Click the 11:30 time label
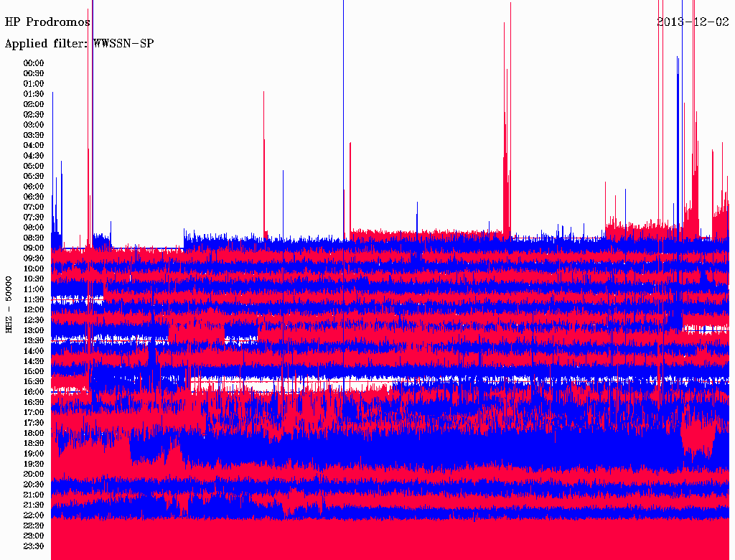Viewport: 735px width, 560px height. click(x=34, y=299)
